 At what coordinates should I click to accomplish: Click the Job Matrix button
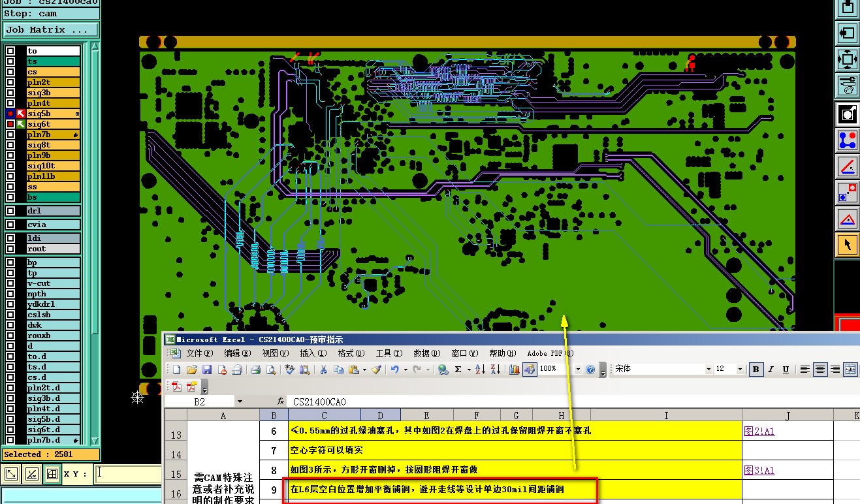(51, 29)
